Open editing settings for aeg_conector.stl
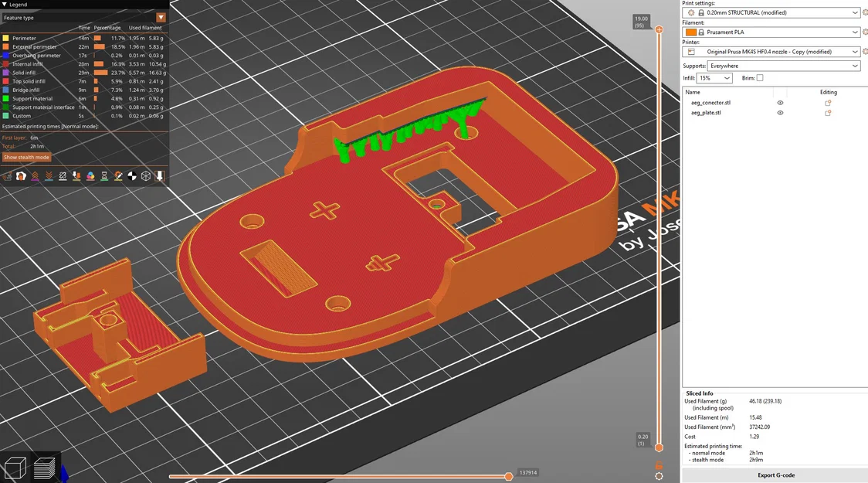Viewport: 868px width, 483px height. coord(828,103)
